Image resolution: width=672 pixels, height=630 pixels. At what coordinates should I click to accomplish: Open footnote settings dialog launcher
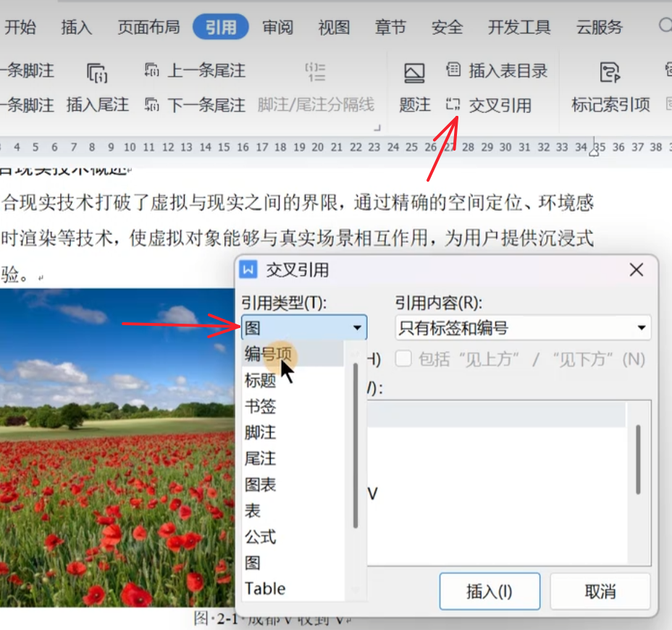377,127
